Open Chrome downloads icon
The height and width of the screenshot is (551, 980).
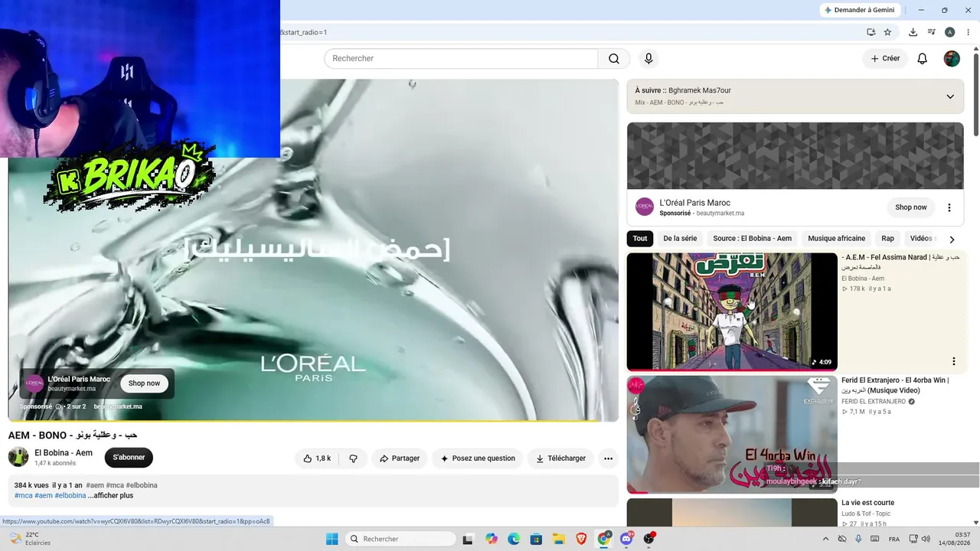pyautogui.click(x=913, y=32)
